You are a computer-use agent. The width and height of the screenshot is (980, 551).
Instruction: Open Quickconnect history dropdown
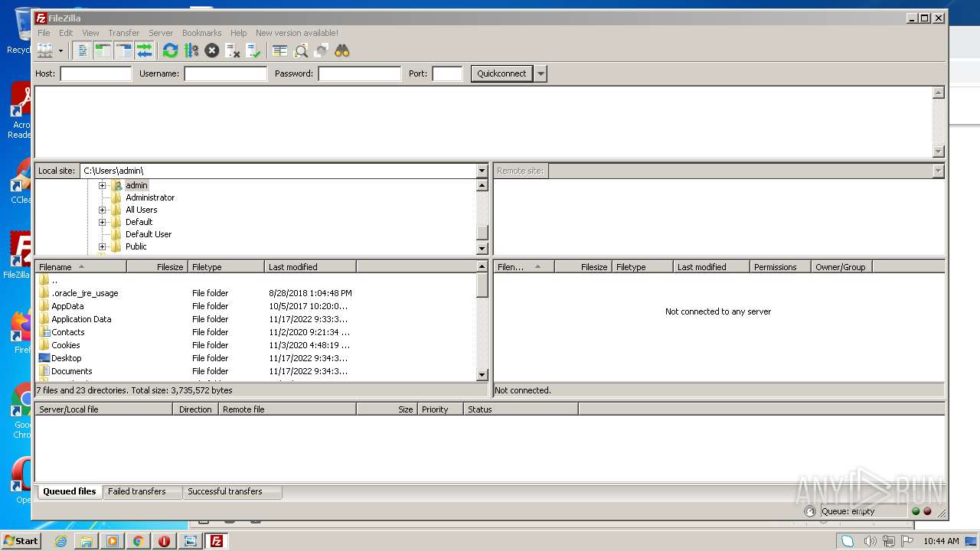[541, 73]
